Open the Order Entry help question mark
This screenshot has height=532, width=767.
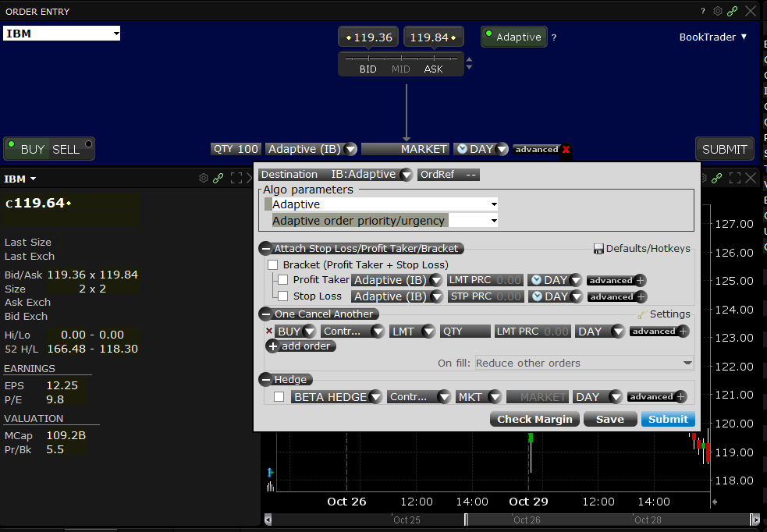tap(703, 11)
